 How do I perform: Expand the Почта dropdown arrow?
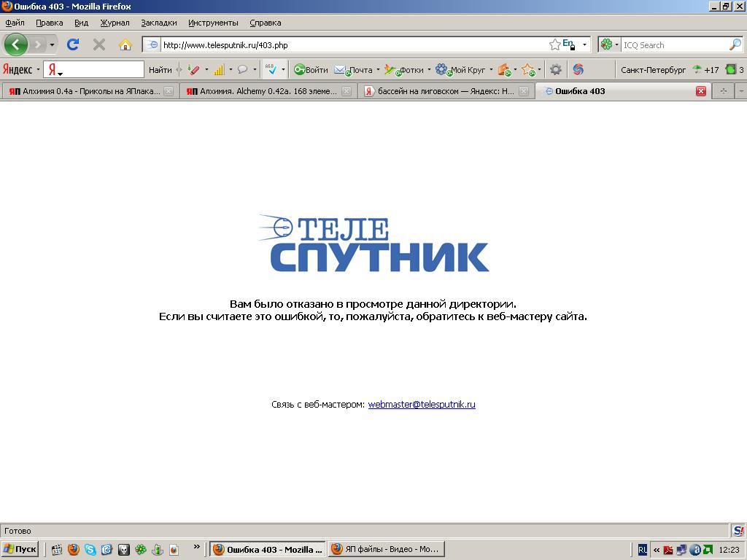[x=379, y=70]
